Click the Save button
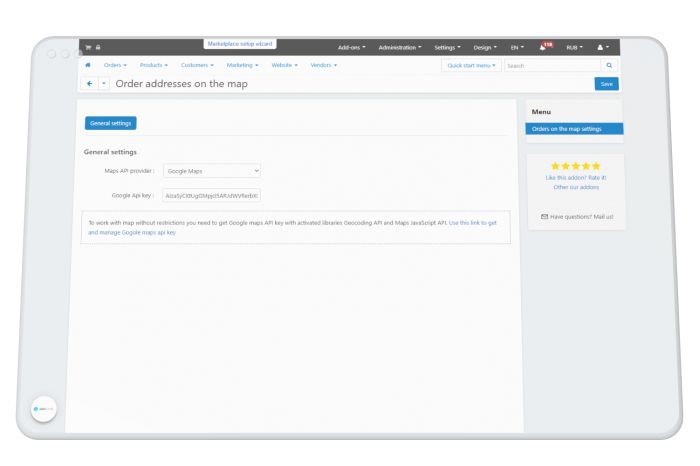This screenshot has width=700, height=466. (606, 84)
